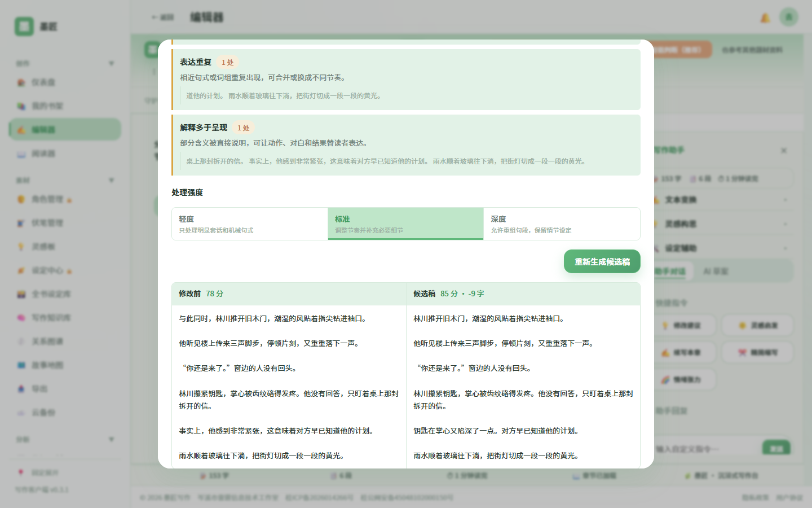
Task: Open 我的书架 in the sidebar
Action: [65, 106]
